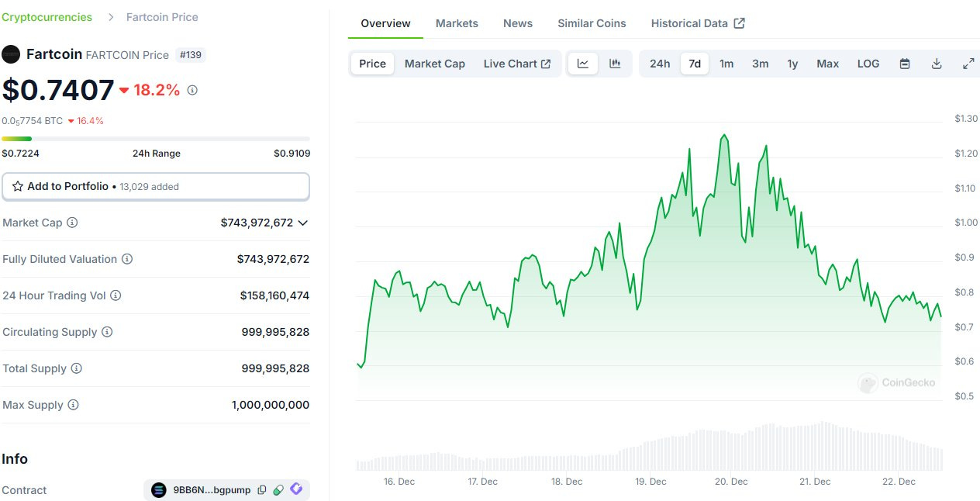Screen dimensions: 980x501
Task: Click the 16. Dec axis label
Action: [399, 482]
